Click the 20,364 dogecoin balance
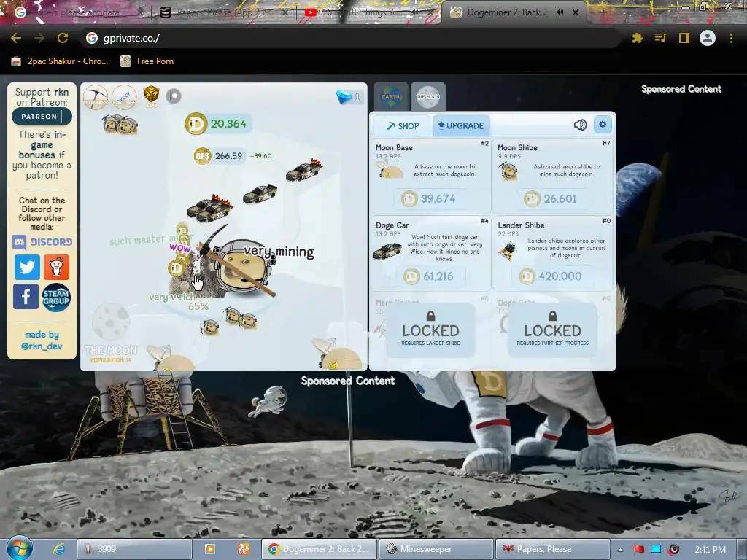Image resolution: width=747 pixels, height=560 pixels. pyautogui.click(x=228, y=124)
